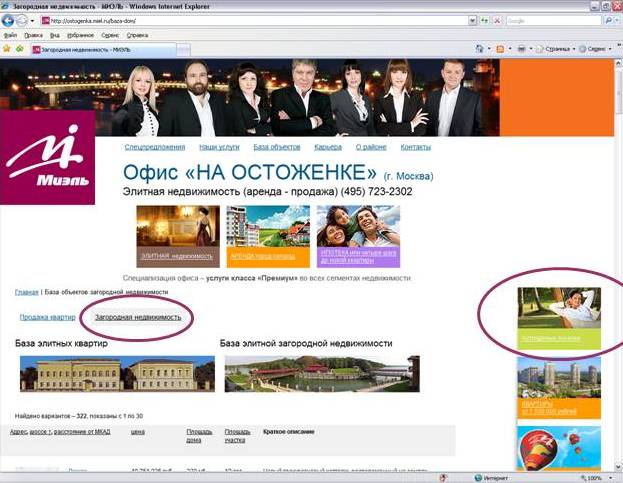This screenshot has height=483, width=623.
Task: Click the Интернет zone indicator in the status bar
Action: click(491, 478)
